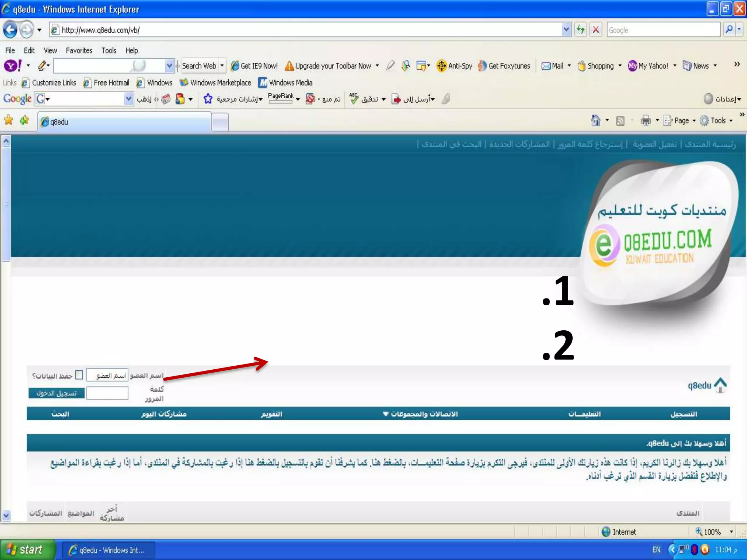Click the browser Back arrow button
The height and width of the screenshot is (560, 747).
point(10,30)
